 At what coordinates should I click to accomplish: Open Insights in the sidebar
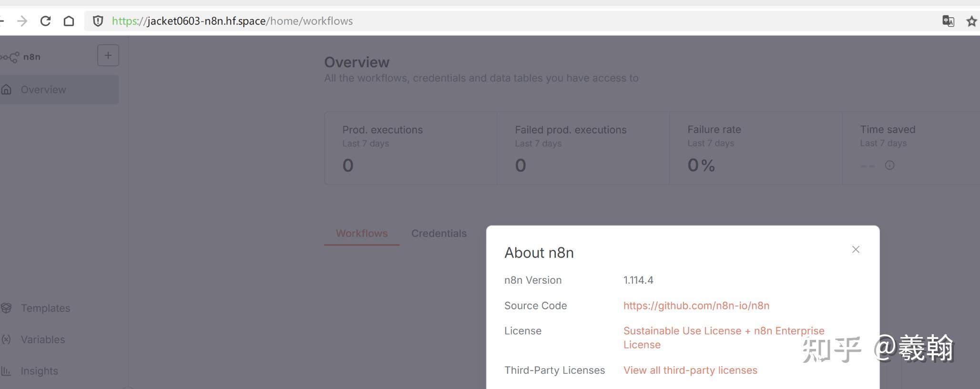39,371
